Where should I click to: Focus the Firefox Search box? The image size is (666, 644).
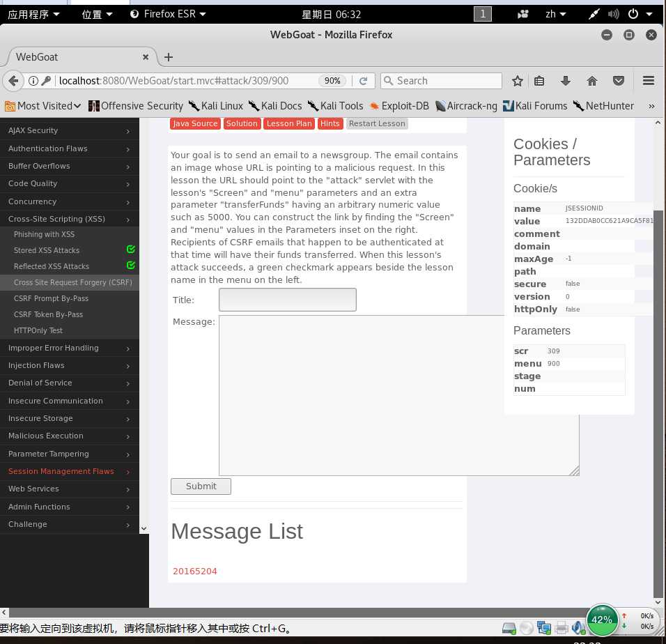[x=441, y=81]
